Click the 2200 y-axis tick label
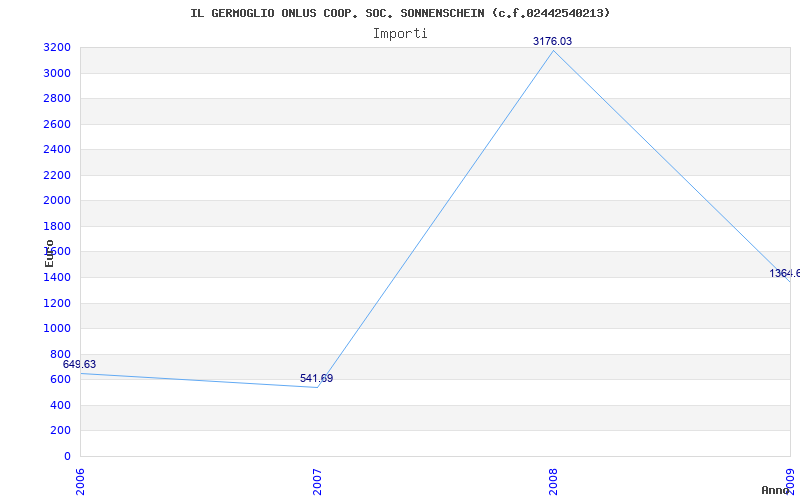 pos(57,176)
